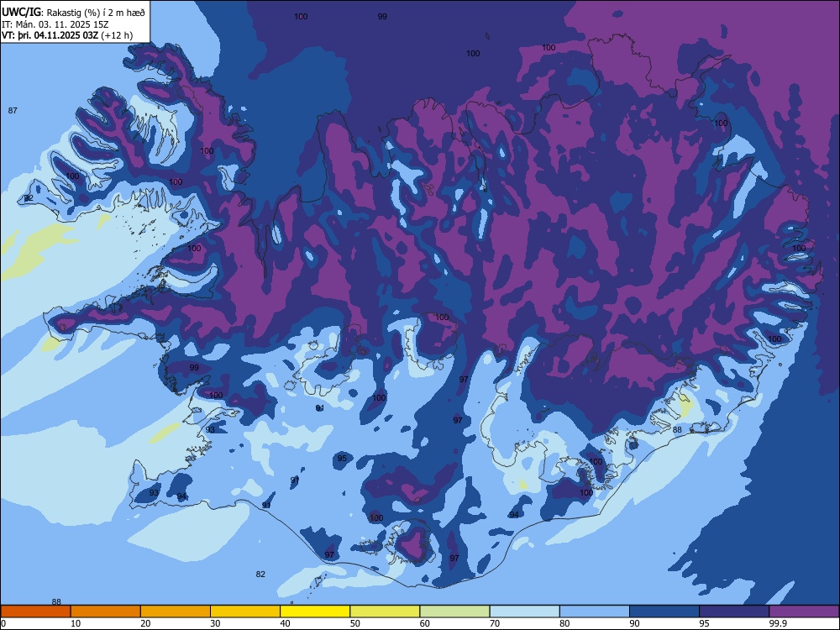Click the 90–95 medium blue legend swatch
This screenshot has height=630, width=840.
(x=664, y=612)
